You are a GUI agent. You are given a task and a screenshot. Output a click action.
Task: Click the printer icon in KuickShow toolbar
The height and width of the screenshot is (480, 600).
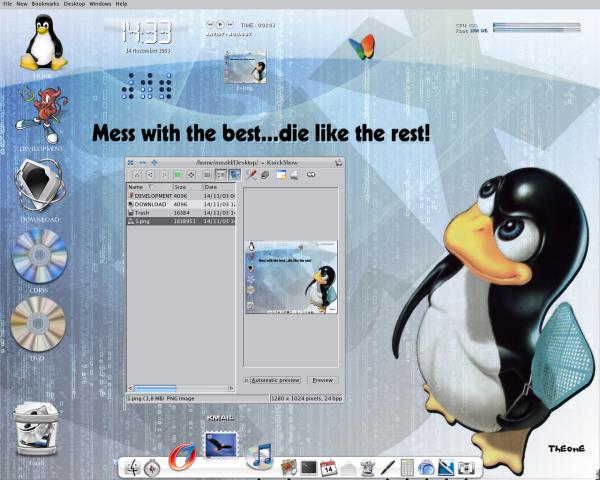[x=294, y=175]
